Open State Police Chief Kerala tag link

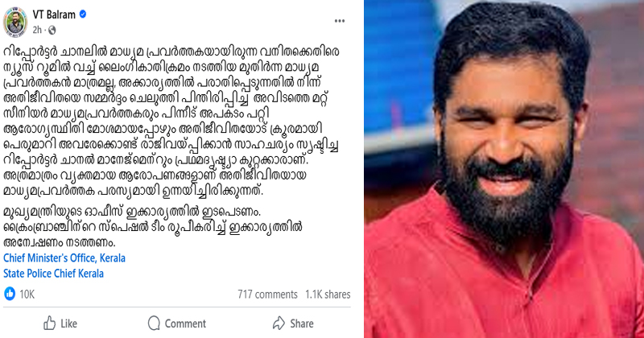(53, 274)
